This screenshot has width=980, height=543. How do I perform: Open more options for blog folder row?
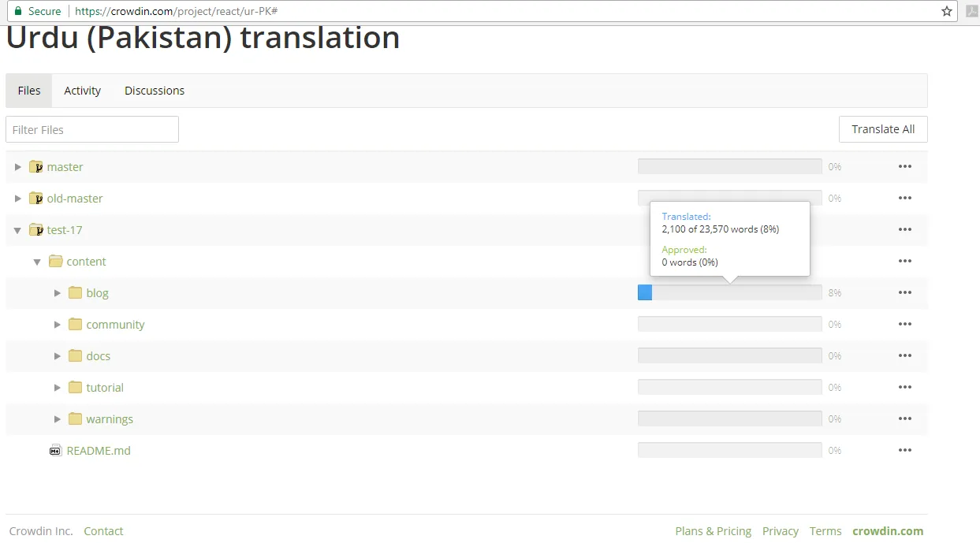click(904, 293)
